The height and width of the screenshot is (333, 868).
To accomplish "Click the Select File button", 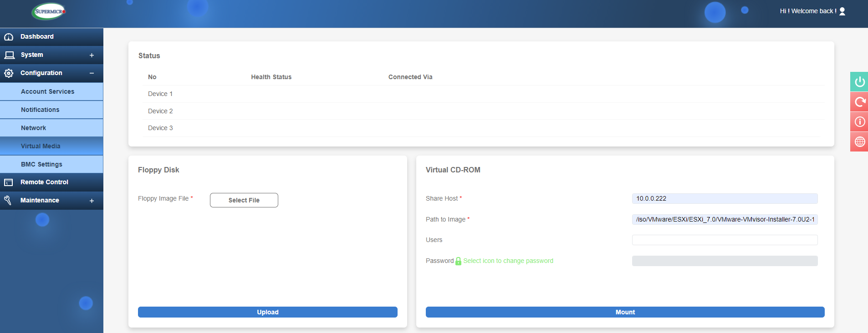I will 244,200.
